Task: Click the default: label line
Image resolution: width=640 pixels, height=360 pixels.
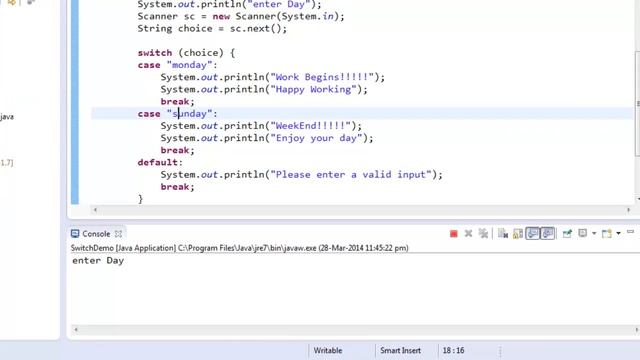Action: point(160,162)
